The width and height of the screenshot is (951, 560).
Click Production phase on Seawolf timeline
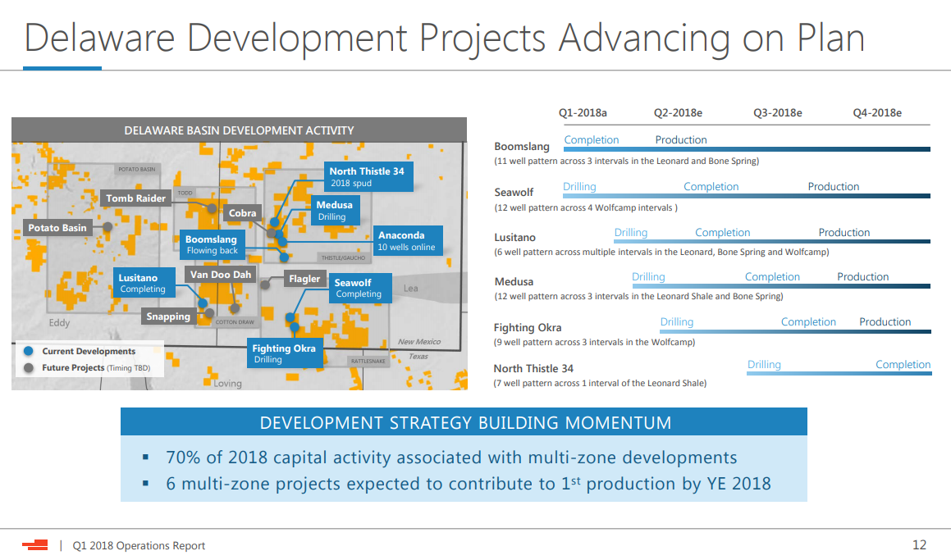[x=834, y=187]
